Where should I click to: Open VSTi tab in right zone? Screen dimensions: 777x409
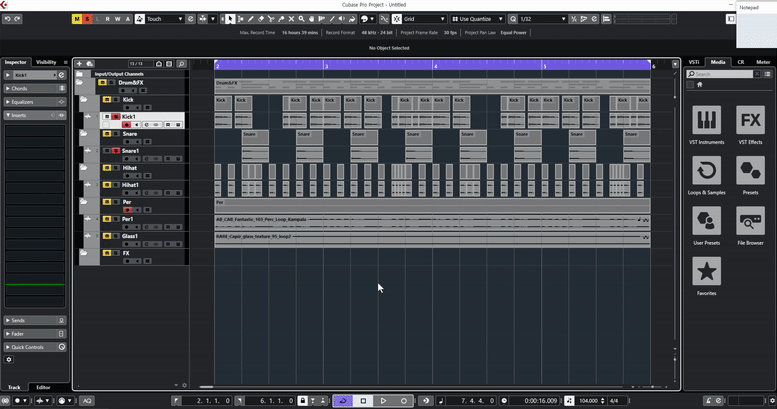tap(694, 62)
